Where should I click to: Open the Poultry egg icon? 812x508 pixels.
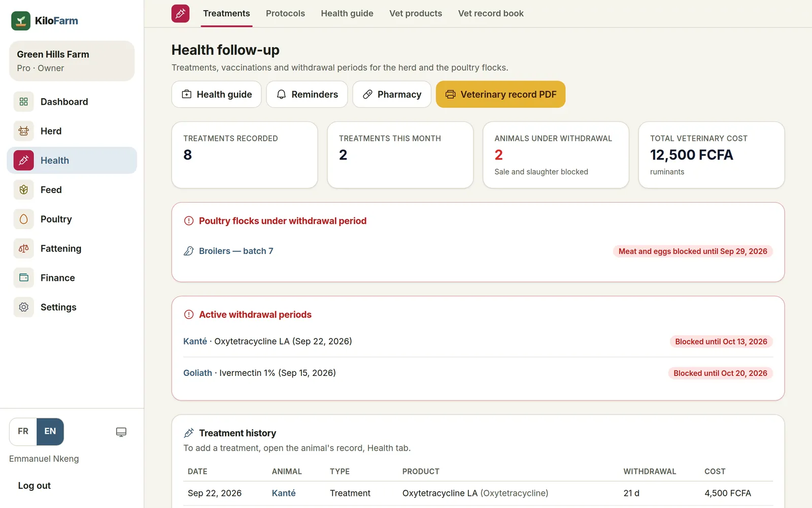coord(24,219)
